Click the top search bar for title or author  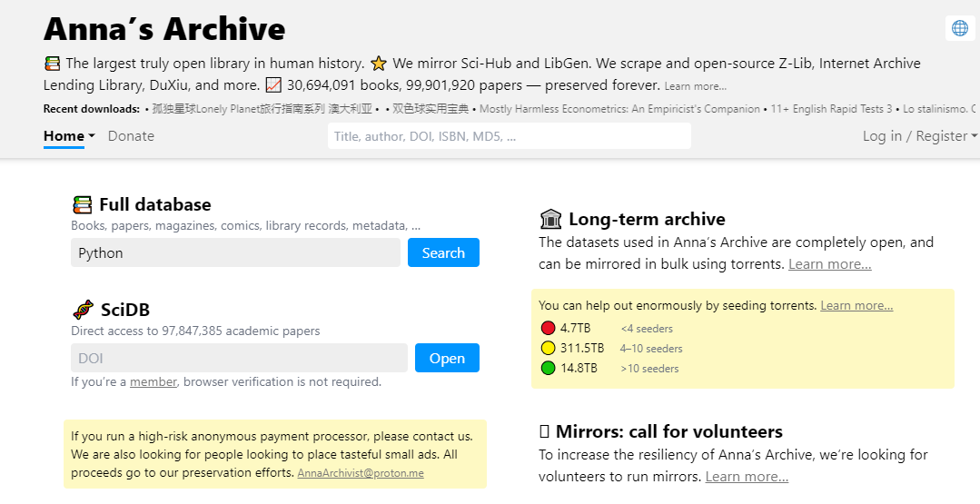509,136
